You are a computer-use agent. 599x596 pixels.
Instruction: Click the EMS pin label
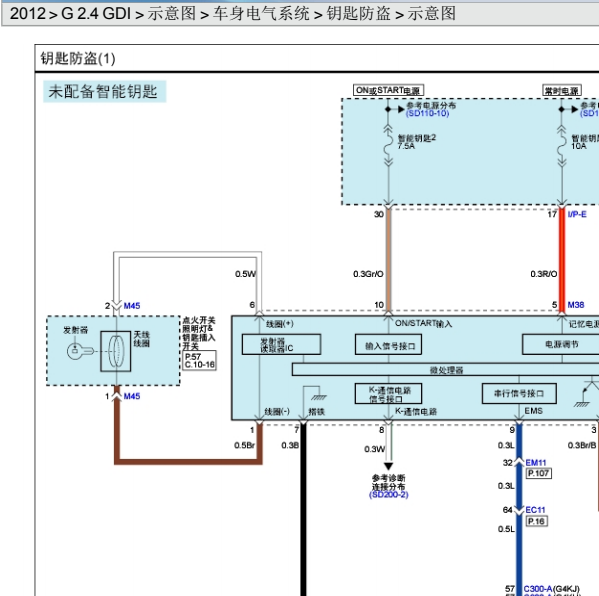533,411
